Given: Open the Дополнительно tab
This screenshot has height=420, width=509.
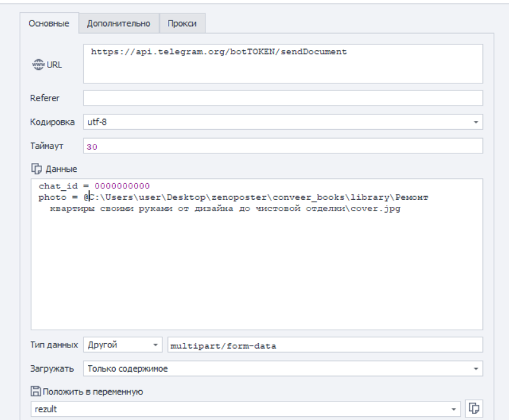Looking at the screenshot, I should pyautogui.click(x=118, y=24).
